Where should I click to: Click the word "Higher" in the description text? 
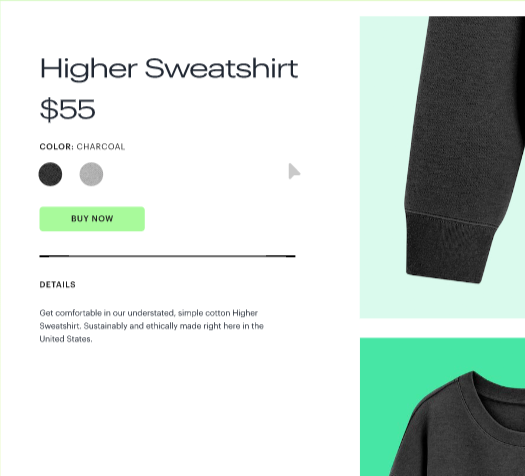245,313
